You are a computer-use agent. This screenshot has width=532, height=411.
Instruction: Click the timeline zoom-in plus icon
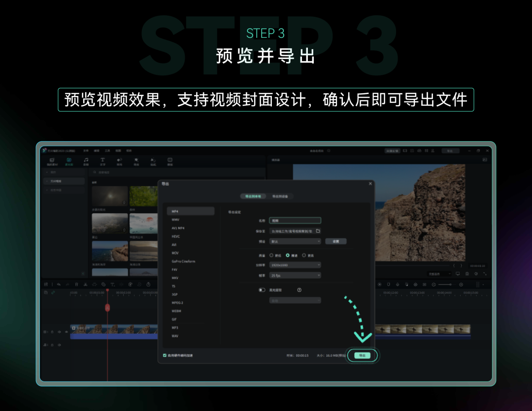[x=461, y=285]
